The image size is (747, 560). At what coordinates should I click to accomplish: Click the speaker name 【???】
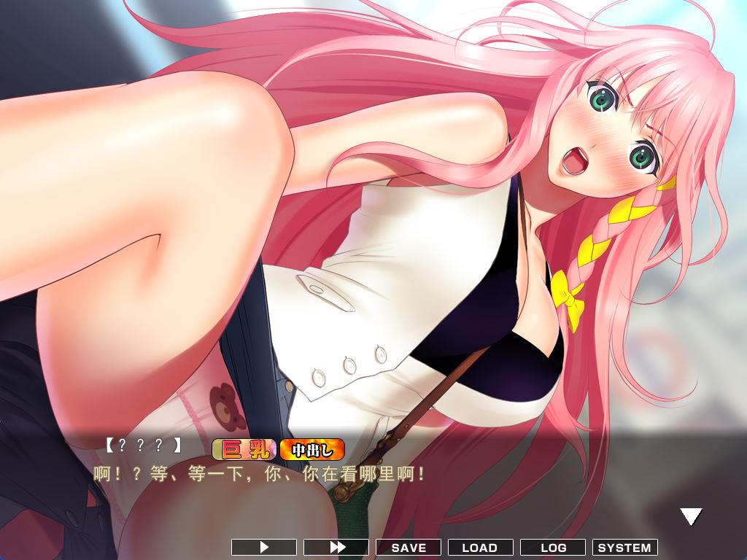[144, 446]
